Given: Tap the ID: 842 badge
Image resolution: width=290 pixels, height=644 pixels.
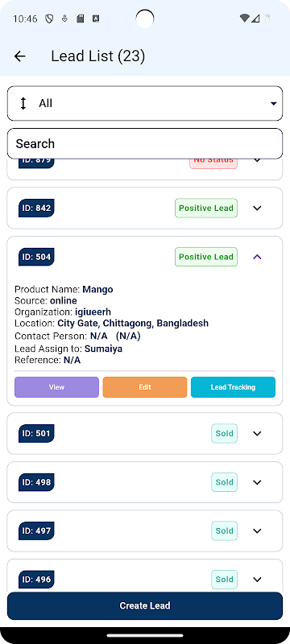Looking at the screenshot, I should (36, 208).
